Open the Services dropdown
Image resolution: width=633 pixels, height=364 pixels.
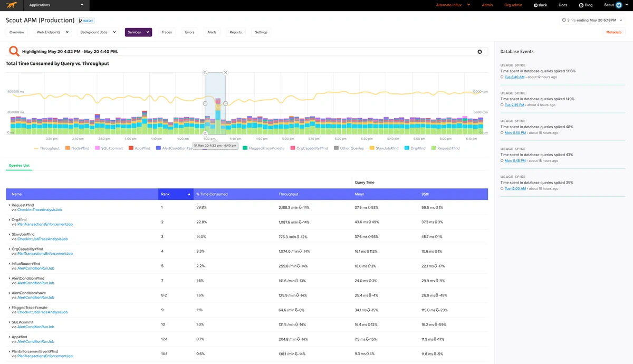[138, 32]
